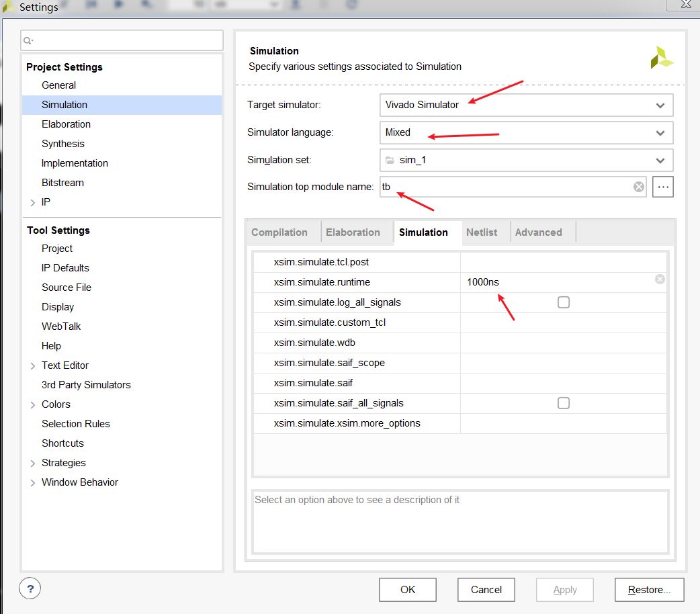Select WebTalk in settings tree
The image size is (700, 614).
coord(61,326)
